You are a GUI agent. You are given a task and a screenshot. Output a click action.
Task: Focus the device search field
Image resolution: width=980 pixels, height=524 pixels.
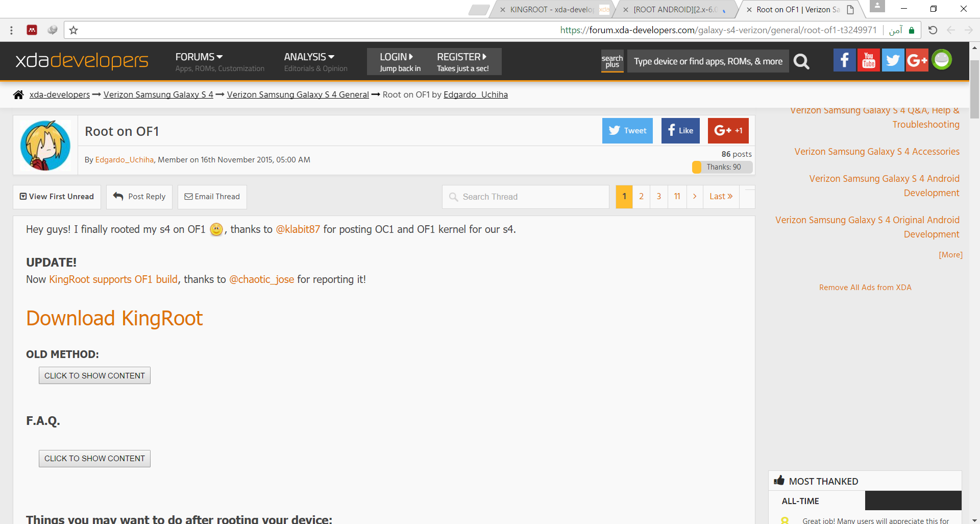pos(708,61)
